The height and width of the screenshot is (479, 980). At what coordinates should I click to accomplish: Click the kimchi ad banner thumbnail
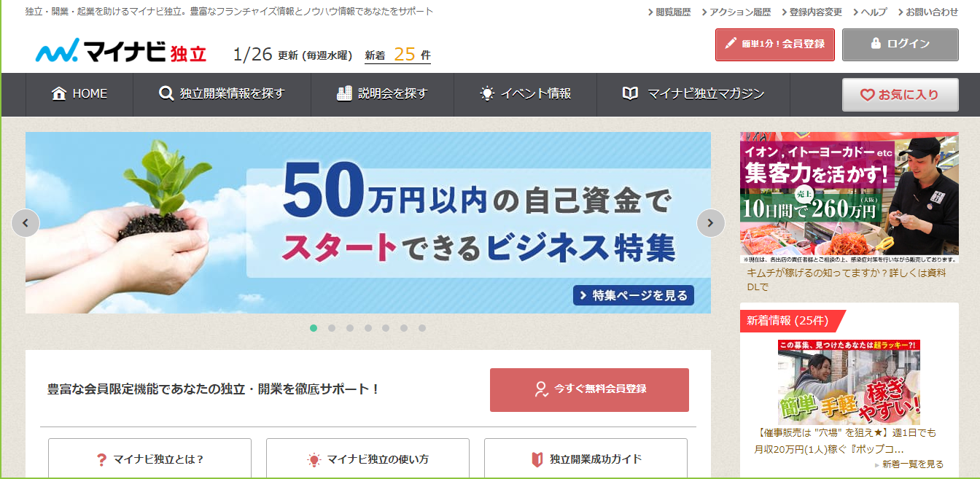(849, 198)
